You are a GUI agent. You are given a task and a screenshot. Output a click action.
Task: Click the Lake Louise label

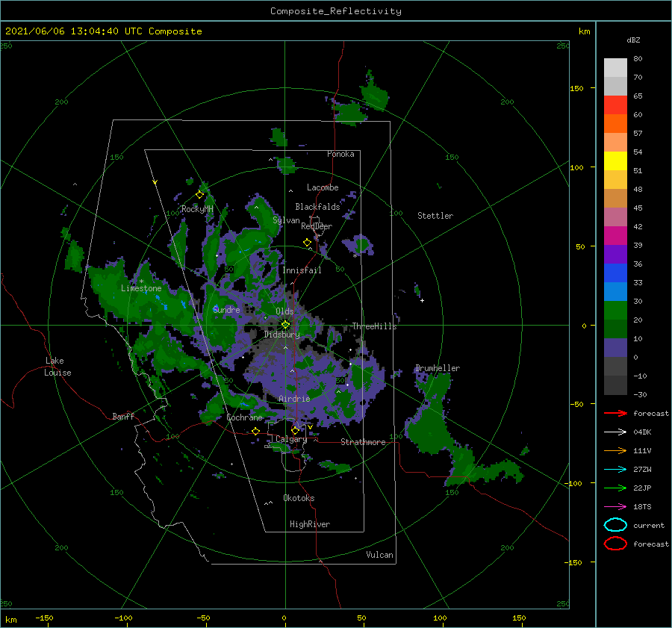click(57, 367)
